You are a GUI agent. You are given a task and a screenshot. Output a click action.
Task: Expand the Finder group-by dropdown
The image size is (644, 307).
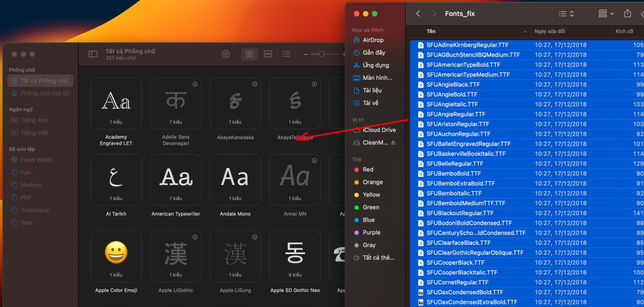(606, 13)
